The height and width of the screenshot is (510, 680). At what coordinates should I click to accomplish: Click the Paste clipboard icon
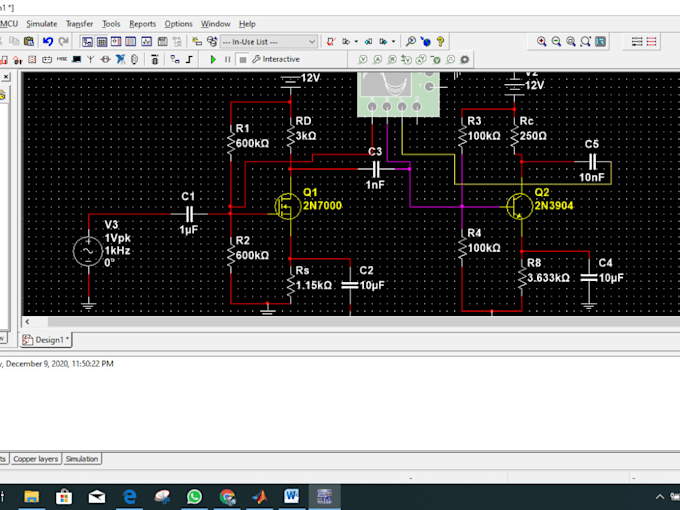coord(29,42)
